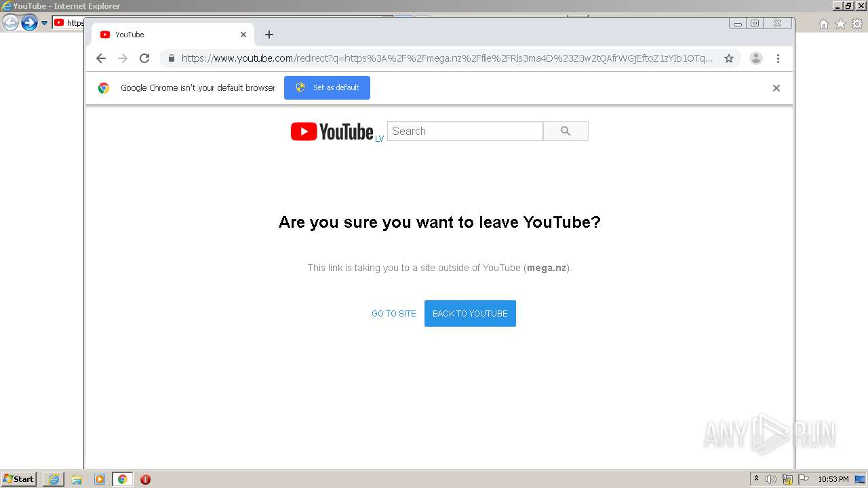The height and width of the screenshot is (488, 868).
Task: Click Internet Explorer's back button
Action: pyautogui.click(x=10, y=23)
